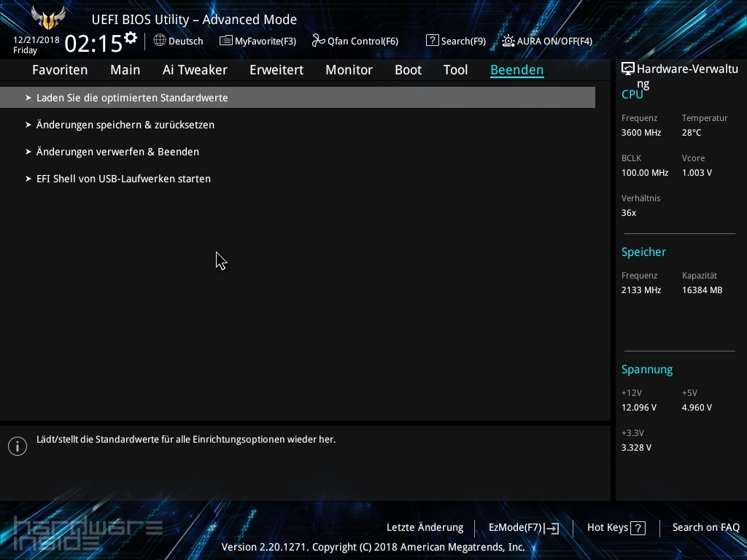The image size is (747, 560).
Task: Click arrow before Laden Sie die optimierten
Action: coord(28,98)
